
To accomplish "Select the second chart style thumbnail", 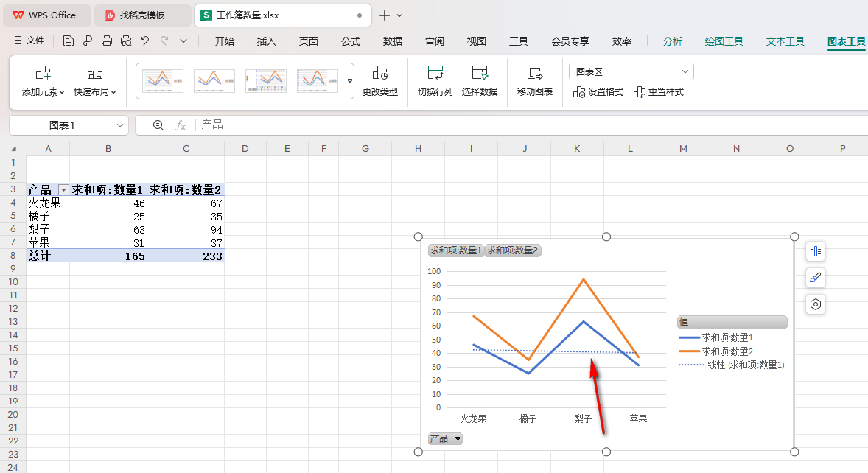I will pyautogui.click(x=214, y=81).
